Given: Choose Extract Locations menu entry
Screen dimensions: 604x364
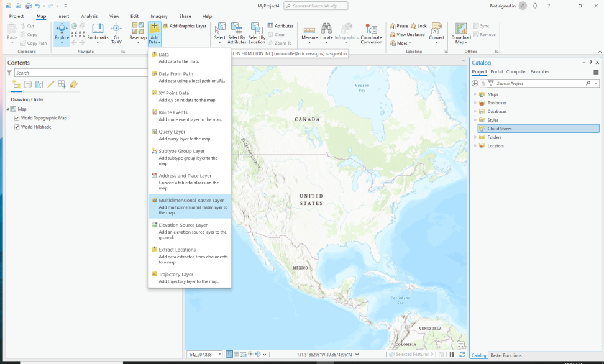Looking at the screenshot, I should point(190,255).
